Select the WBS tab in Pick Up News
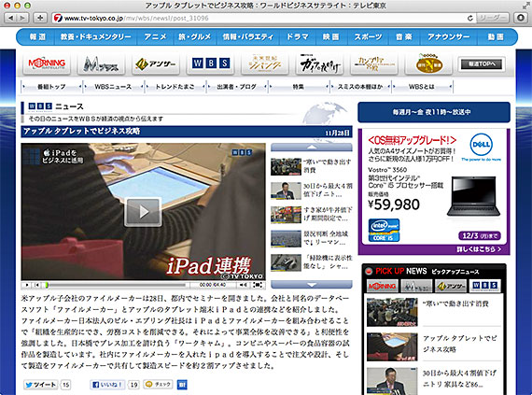 pos(485,286)
